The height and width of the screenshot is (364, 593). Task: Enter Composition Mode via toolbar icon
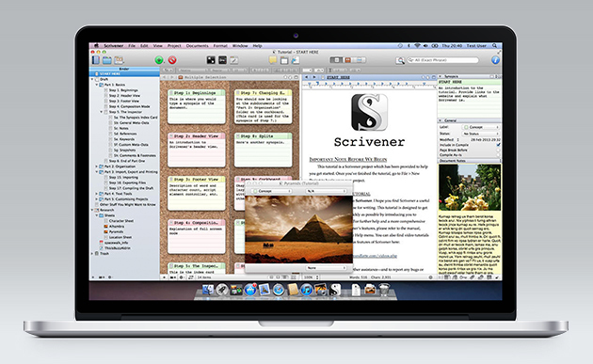222,59
